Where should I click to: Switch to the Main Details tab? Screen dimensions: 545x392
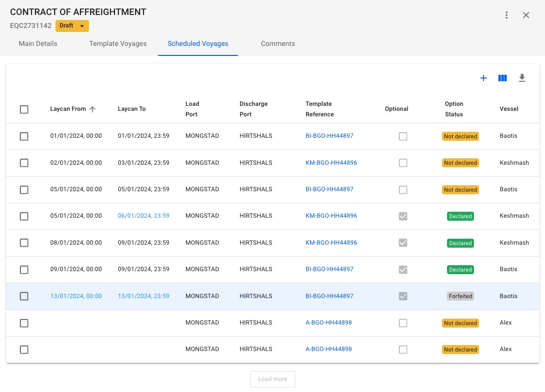click(38, 43)
